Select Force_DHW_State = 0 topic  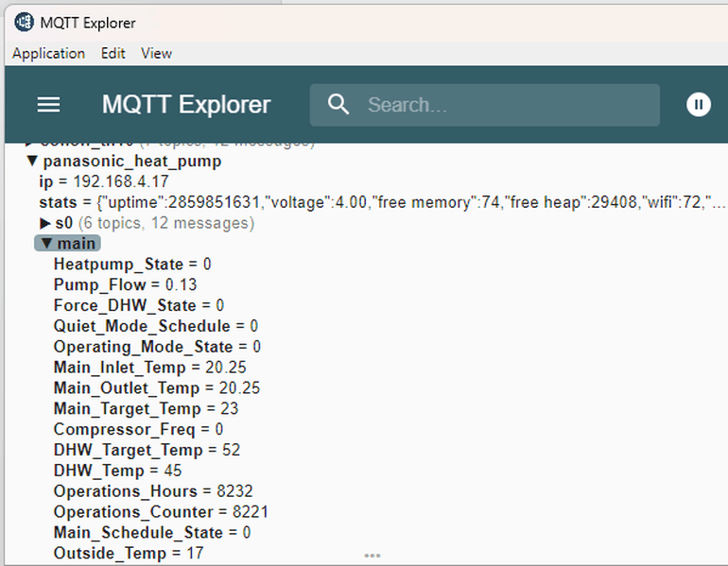point(139,305)
